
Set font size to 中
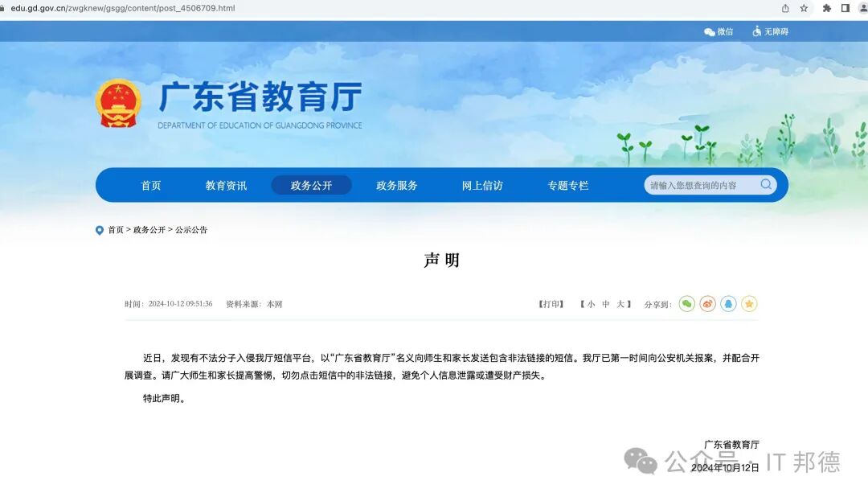point(606,304)
